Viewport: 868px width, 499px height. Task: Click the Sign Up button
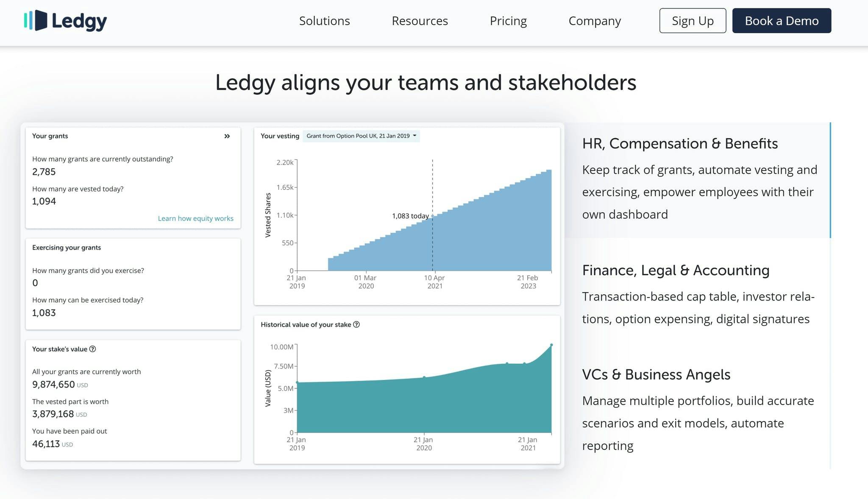click(x=693, y=21)
